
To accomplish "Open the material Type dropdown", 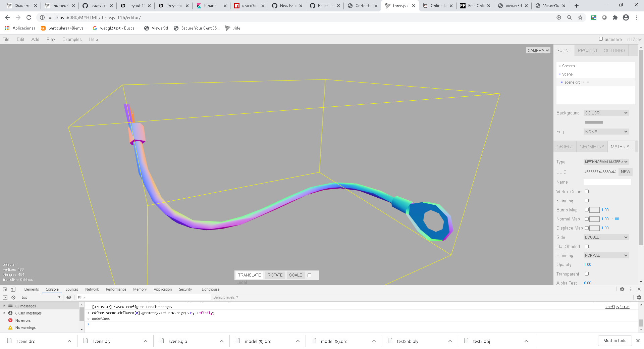I will point(606,162).
